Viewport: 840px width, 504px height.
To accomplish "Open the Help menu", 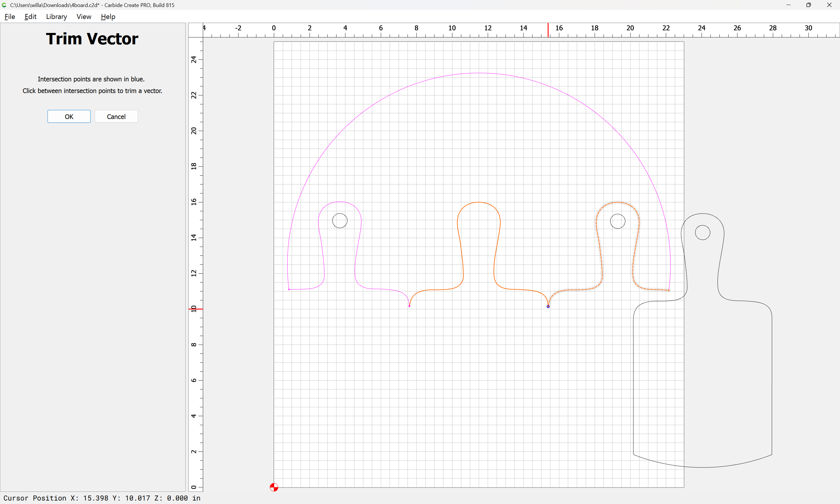I will tap(108, 17).
